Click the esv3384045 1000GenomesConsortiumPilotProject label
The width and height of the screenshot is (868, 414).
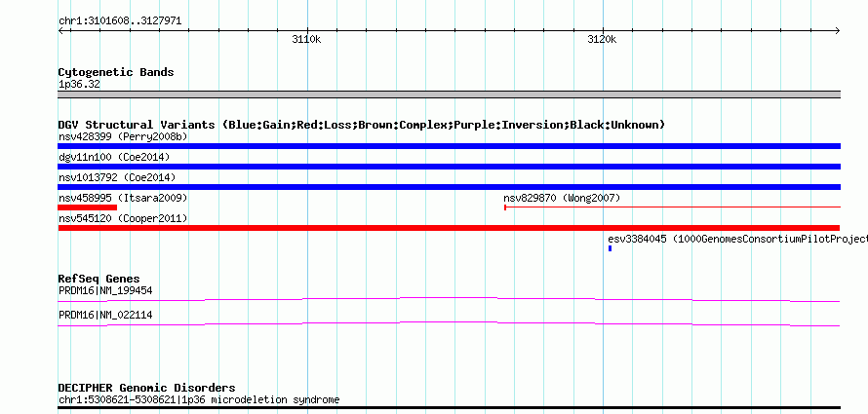click(738, 239)
